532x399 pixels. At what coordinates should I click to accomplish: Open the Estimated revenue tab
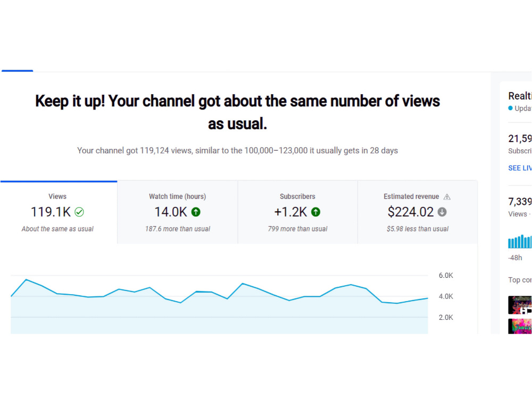click(417, 212)
